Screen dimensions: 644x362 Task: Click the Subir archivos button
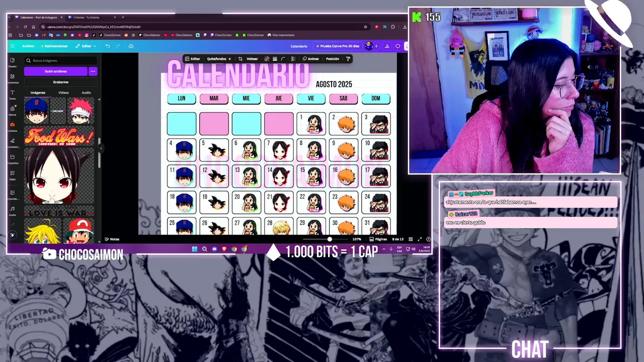click(x=55, y=71)
